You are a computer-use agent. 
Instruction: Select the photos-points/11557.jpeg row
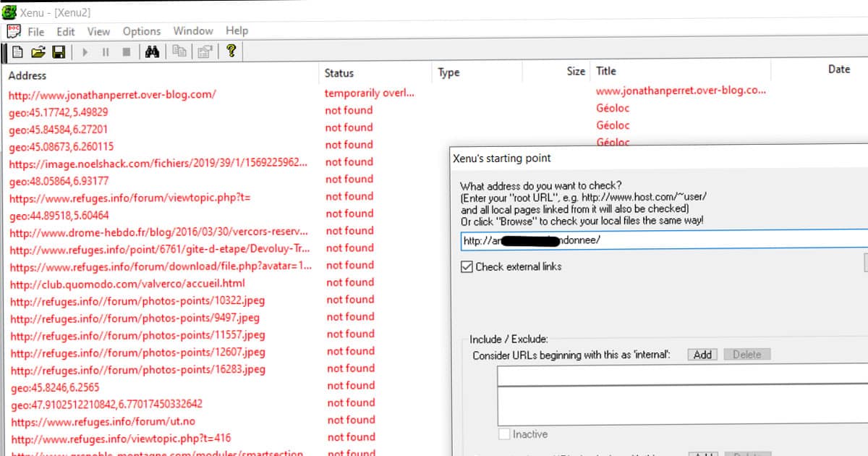click(137, 335)
